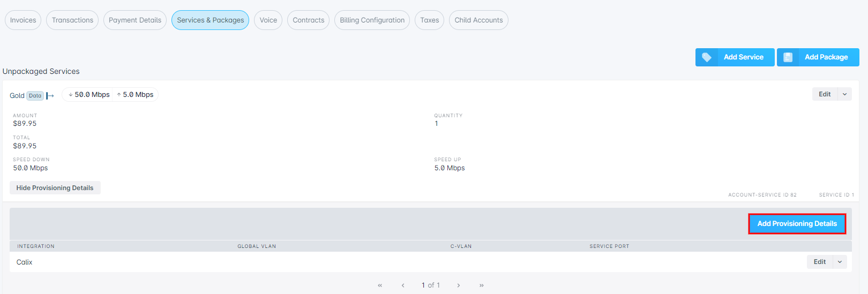This screenshot has width=868, height=294.
Task: Click the 5.0 Mbps value under Speed Up
Action: coord(450,168)
